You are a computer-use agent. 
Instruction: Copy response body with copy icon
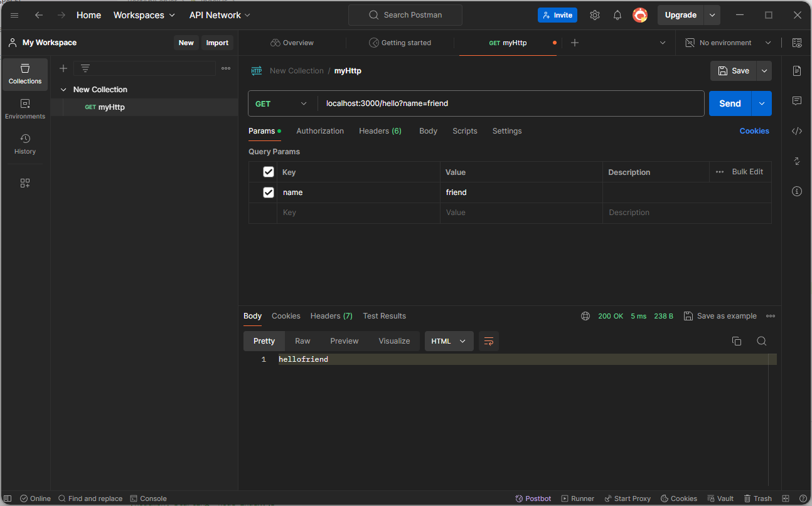pos(737,341)
